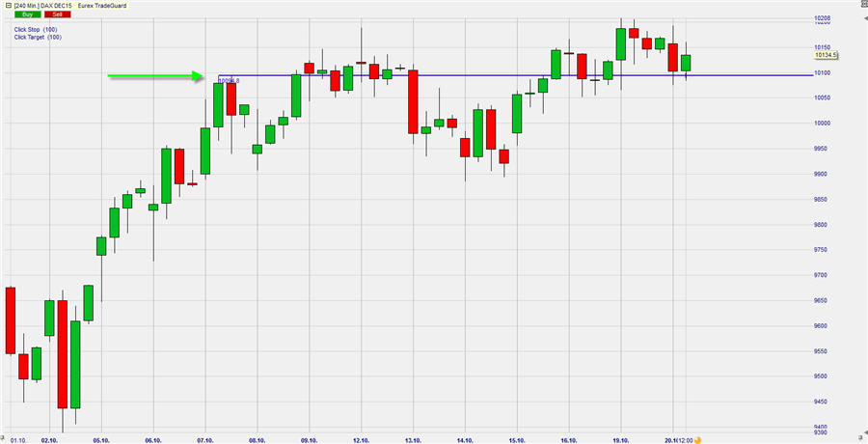Click the 9900 price axis label
This screenshot has width=868, height=444.
tap(821, 174)
